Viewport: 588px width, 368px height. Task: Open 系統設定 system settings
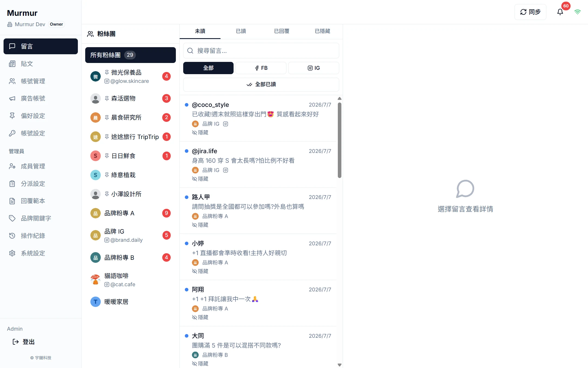pyautogui.click(x=41, y=253)
